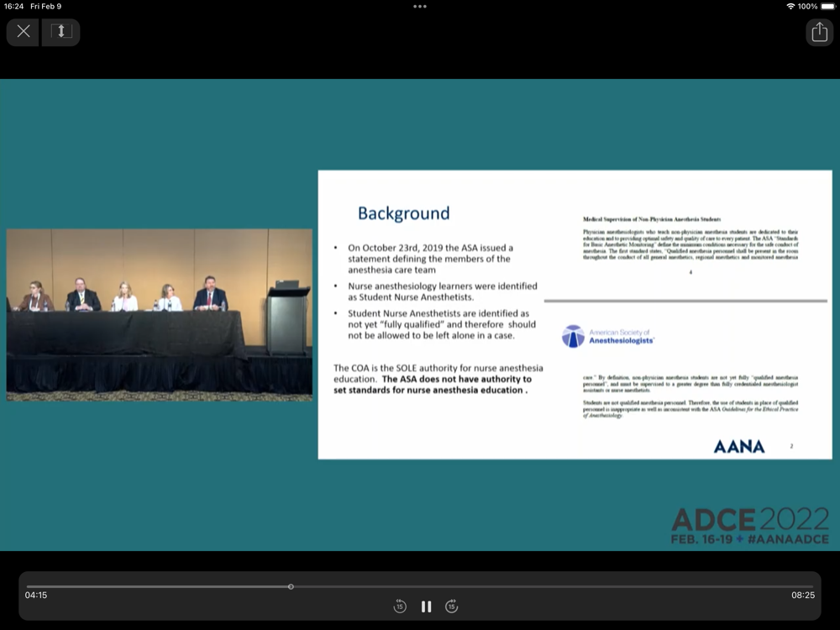Toggle the fit-to-screen resize button

click(x=61, y=32)
